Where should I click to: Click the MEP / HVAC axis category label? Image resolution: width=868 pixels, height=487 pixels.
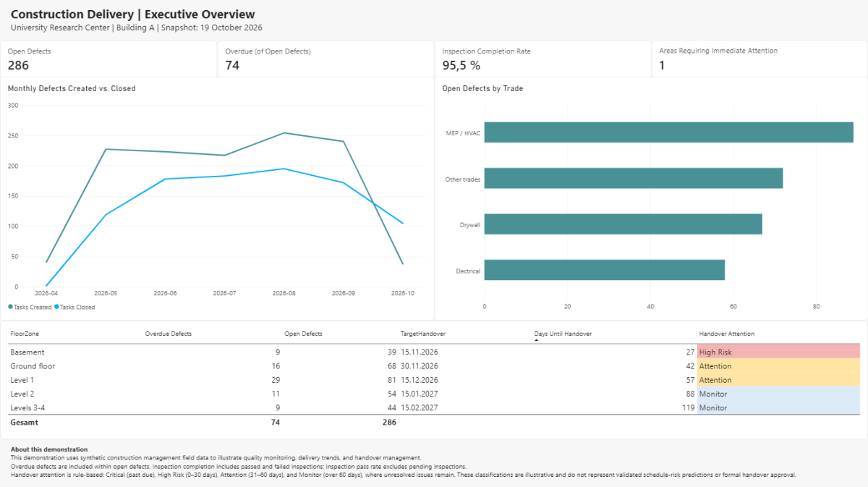464,133
